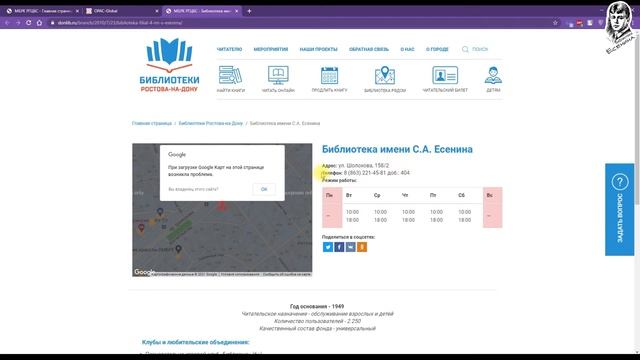The image size is (640, 360).
Task: Open the Детям child icon
Action: pos(493,76)
